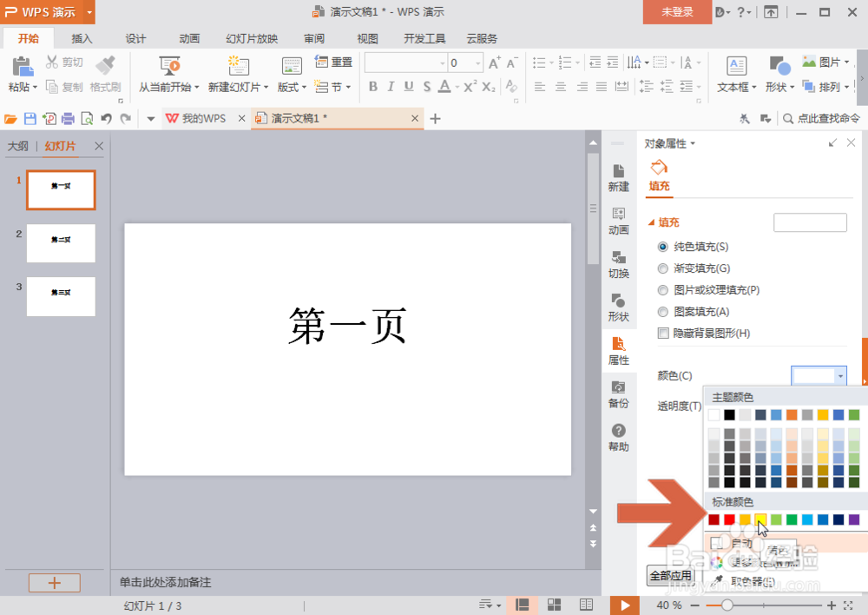
Task: Open folder icon in quick toolbar
Action: [x=10, y=118]
